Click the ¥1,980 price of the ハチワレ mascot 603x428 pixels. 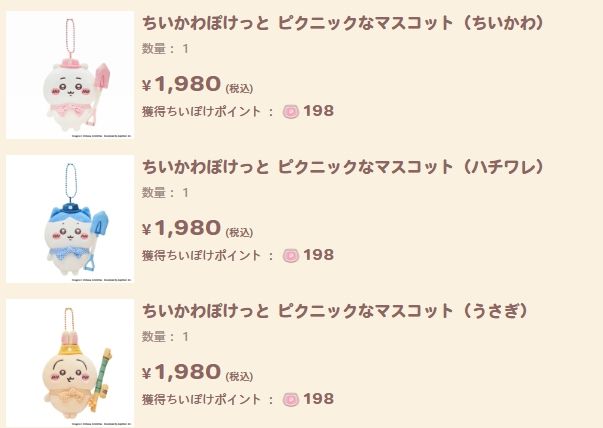pos(182,228)
